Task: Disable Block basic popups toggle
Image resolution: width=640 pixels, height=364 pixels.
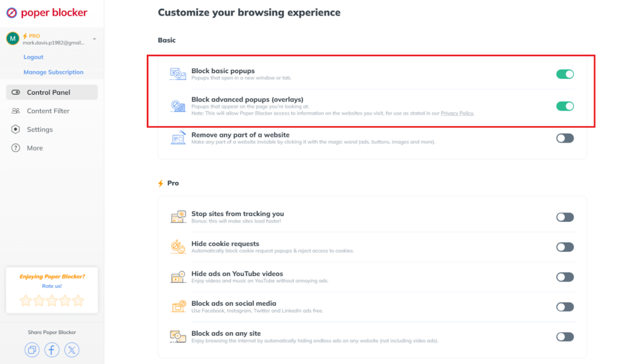Action: pos(565,74)
